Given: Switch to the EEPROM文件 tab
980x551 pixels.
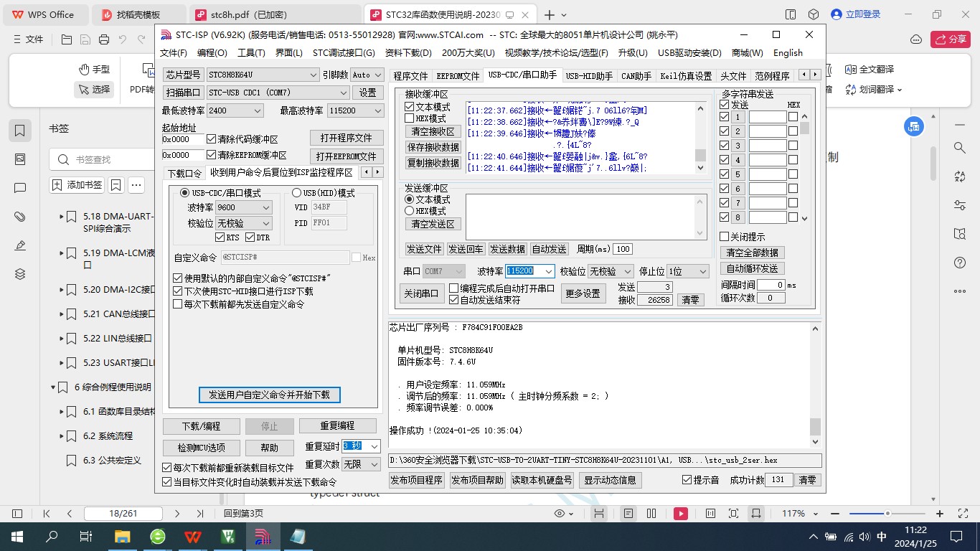Looking at the screenshot, I should 458,75.
